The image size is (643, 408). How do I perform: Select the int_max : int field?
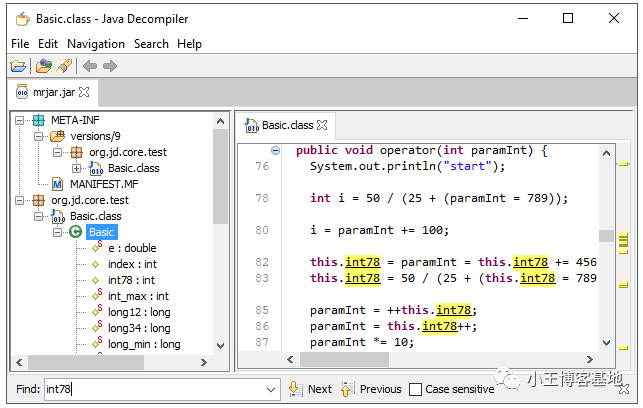138,296
